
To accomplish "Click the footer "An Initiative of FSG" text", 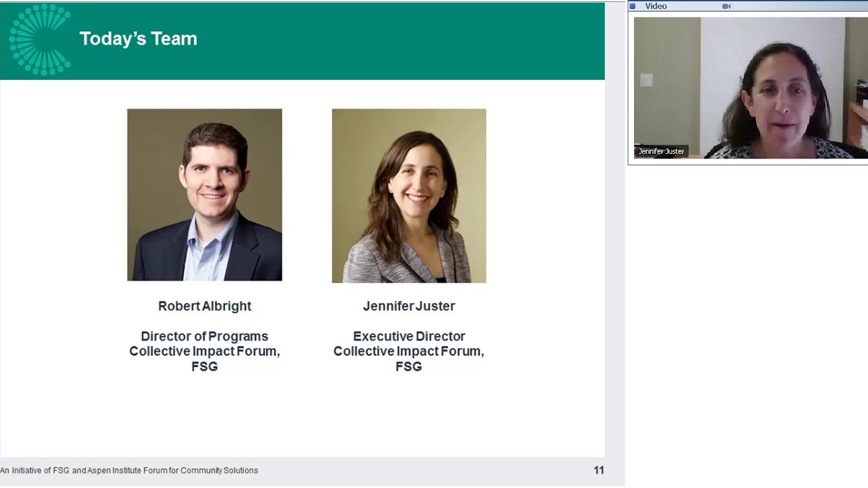I will click(130, 470).
